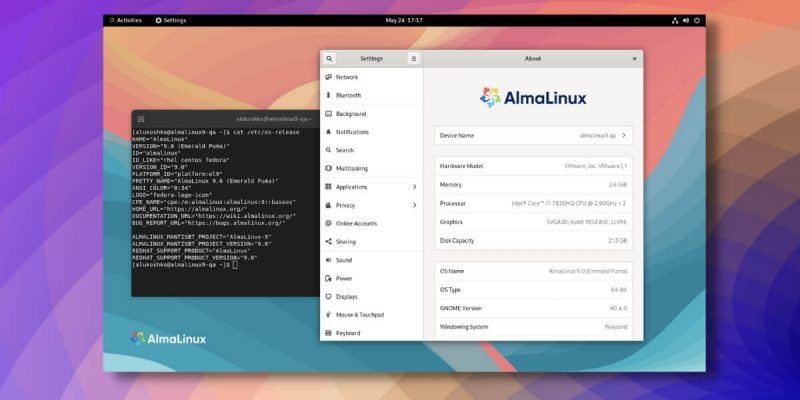Click the OS Name row
This screenshot has width=800, height=400.
coord(533,271)
